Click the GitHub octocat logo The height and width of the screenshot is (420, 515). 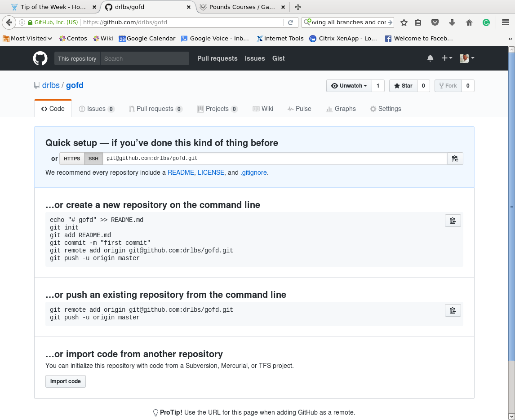coord(40,58)
